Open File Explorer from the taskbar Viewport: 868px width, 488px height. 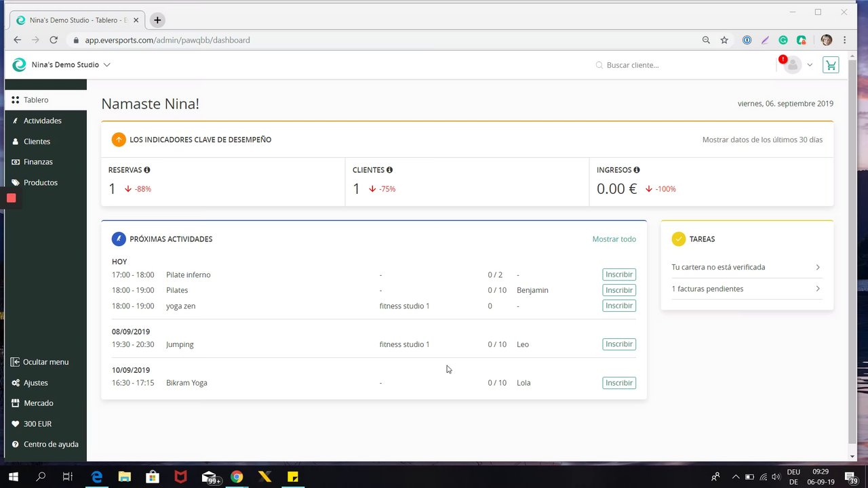[125, 476]
